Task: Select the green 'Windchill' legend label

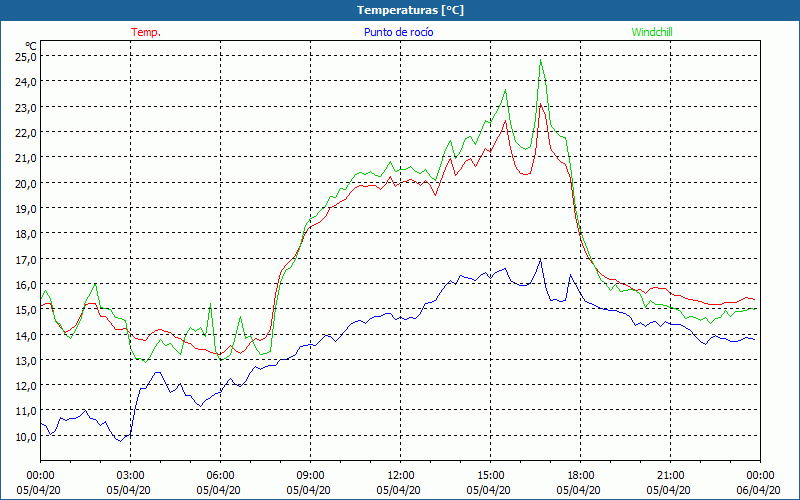Action: (652, 32)
